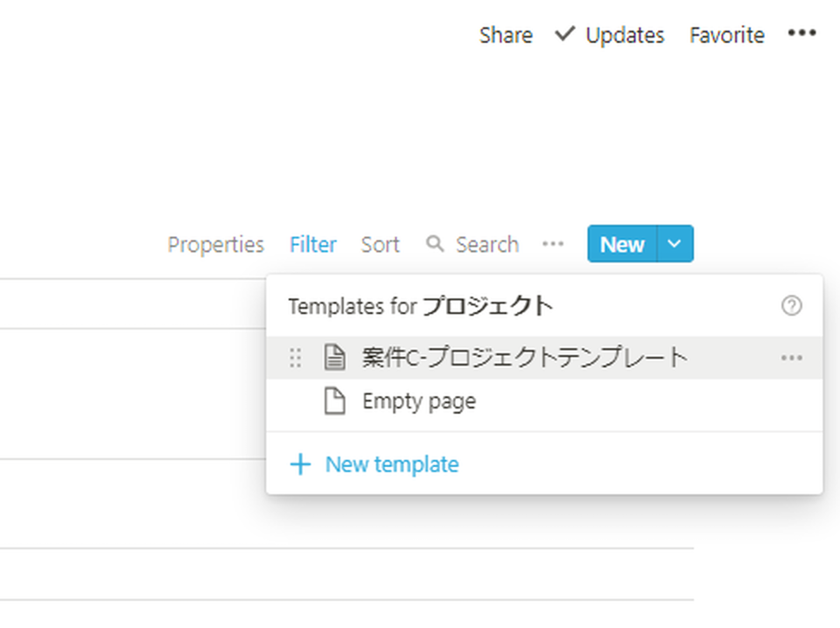Open the database view more options ellipsis
The width and height of the screenshot is (840, 628).
tap(553, 244)
